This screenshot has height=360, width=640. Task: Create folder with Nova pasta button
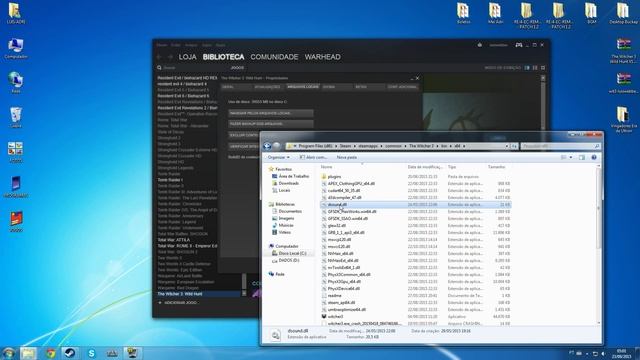[347, 157]
